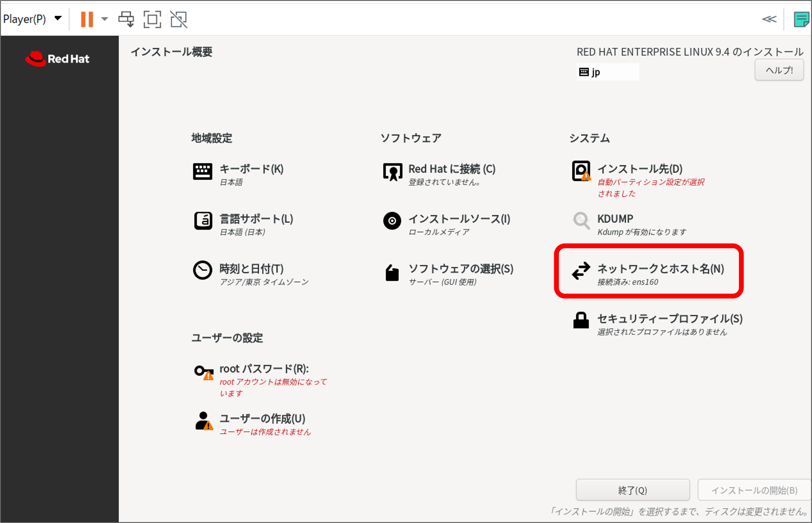The width and height of the screenshot is (812, 523).
Task: Pause the virtual machine
Action: coord(87,19)
